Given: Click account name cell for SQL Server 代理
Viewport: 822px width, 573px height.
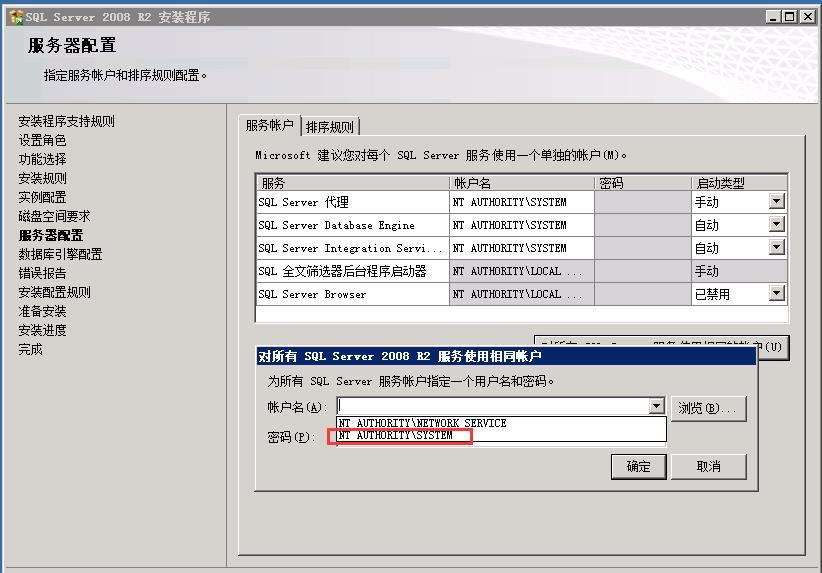Looking at the screenshot, I should (522, 202).
